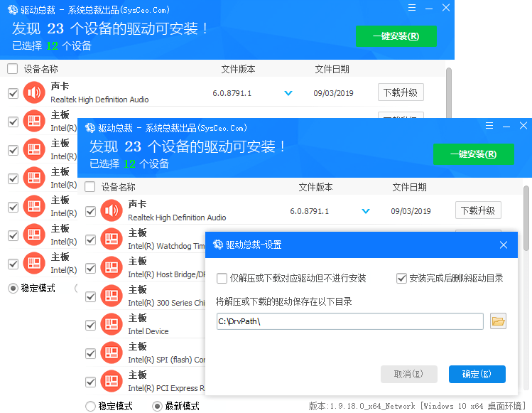
Task: Click gear logo in settings dialog title
Action: 218,245
